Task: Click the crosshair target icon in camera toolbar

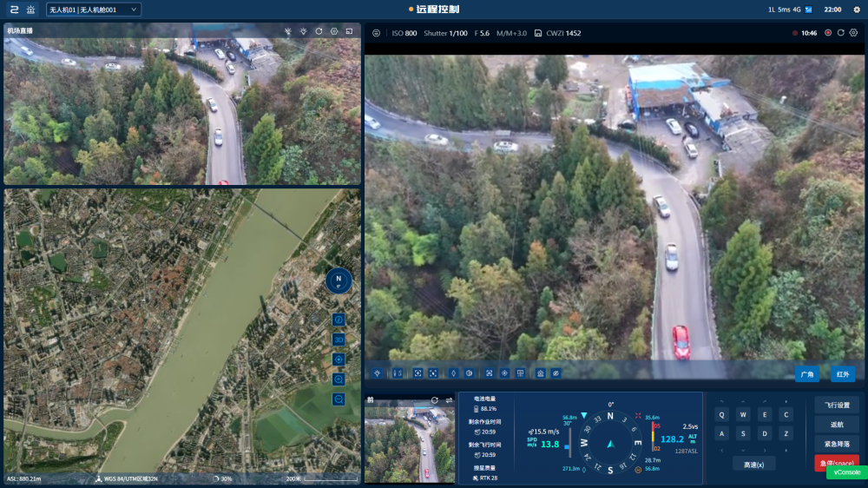Action: pos(504,373)
